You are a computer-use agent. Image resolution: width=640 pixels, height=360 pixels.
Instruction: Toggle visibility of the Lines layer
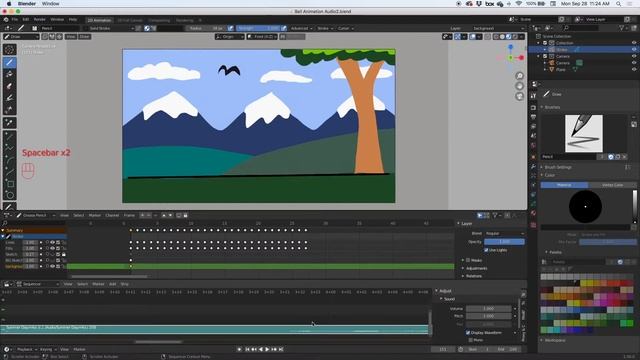pos(52,242)
